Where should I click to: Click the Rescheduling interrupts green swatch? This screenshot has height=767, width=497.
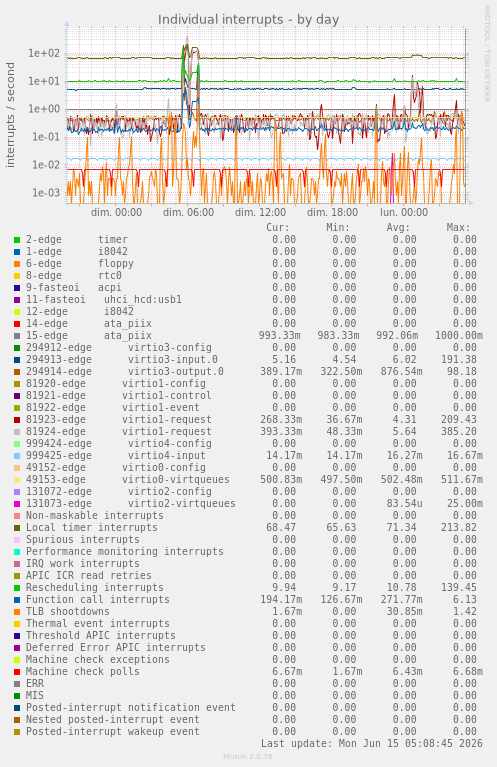click(x=17, y=588)
